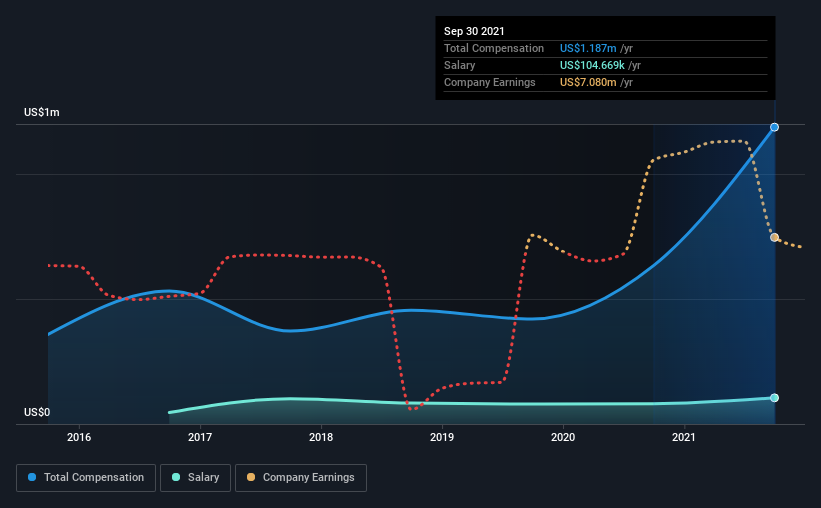Select the Company Earnings data point marker
This screenshot has height=508, width=821.
774,237
